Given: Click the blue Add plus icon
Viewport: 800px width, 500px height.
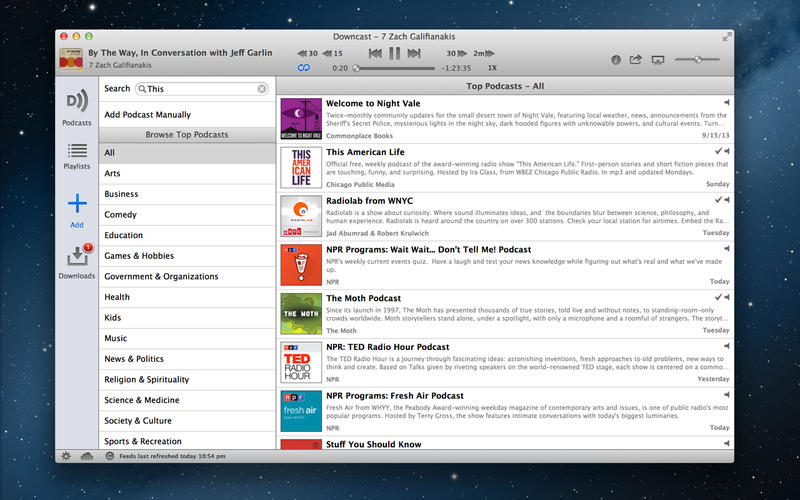Looking at the screenshot, I should [77, 203].
